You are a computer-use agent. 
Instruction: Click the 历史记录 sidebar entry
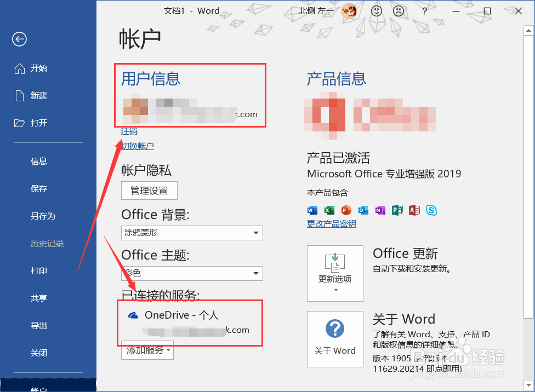[47, 244]
